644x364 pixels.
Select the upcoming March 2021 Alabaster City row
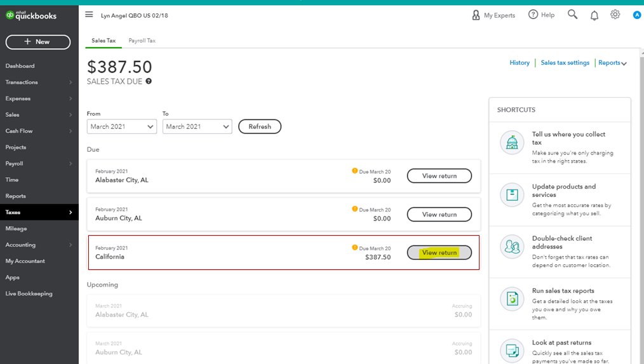[x=283, y=311]
